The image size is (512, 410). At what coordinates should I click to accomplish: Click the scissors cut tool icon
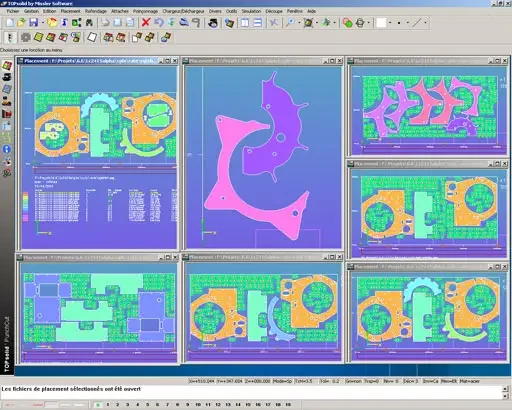click(x=273, y=23)
